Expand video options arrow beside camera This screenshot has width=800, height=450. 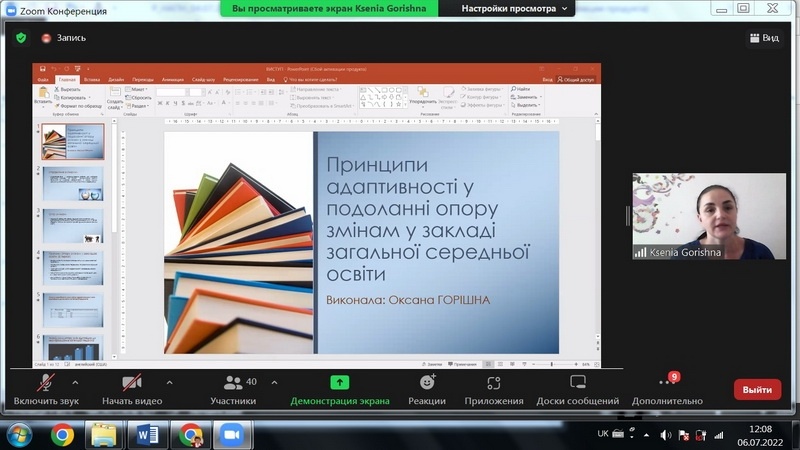point(169,382)
